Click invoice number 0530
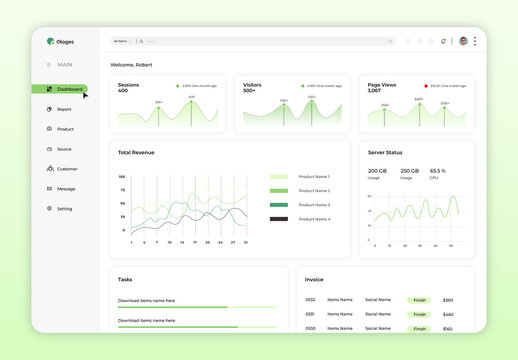 (310, 328)
